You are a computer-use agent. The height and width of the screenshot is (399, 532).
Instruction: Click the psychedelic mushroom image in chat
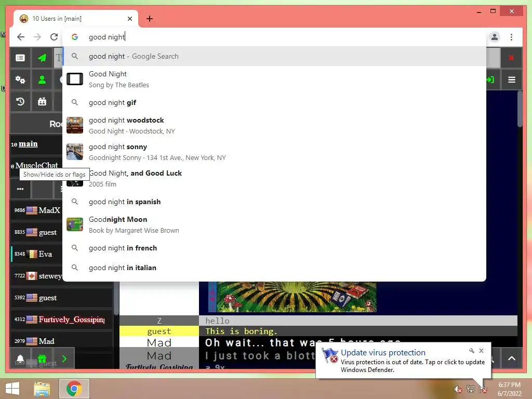(292, 297)
